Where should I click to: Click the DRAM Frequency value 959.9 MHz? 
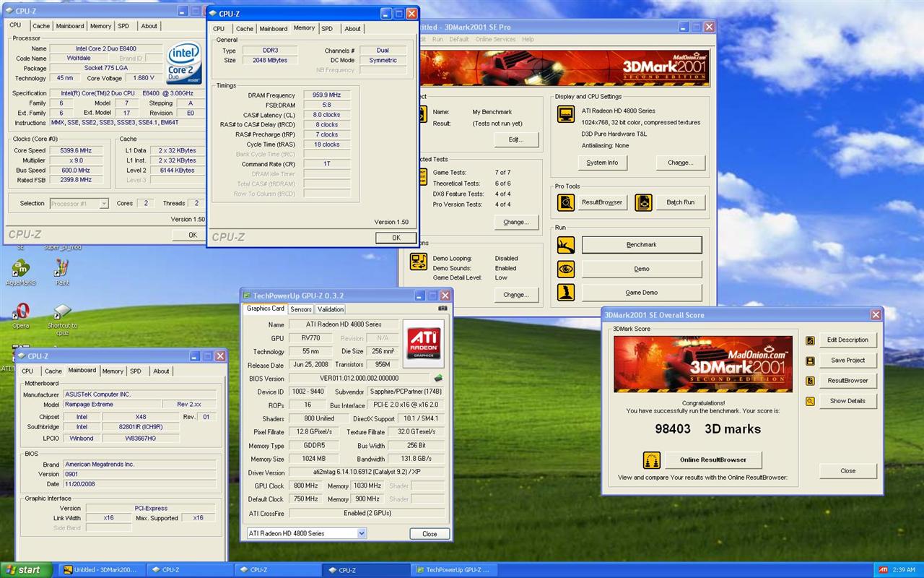point(326,95)
